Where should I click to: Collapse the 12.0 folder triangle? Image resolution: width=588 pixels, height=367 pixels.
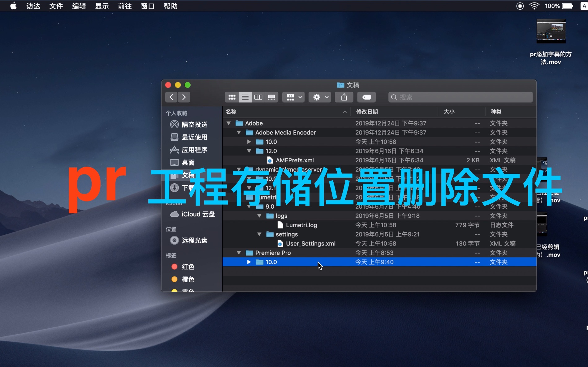(249, 151)
